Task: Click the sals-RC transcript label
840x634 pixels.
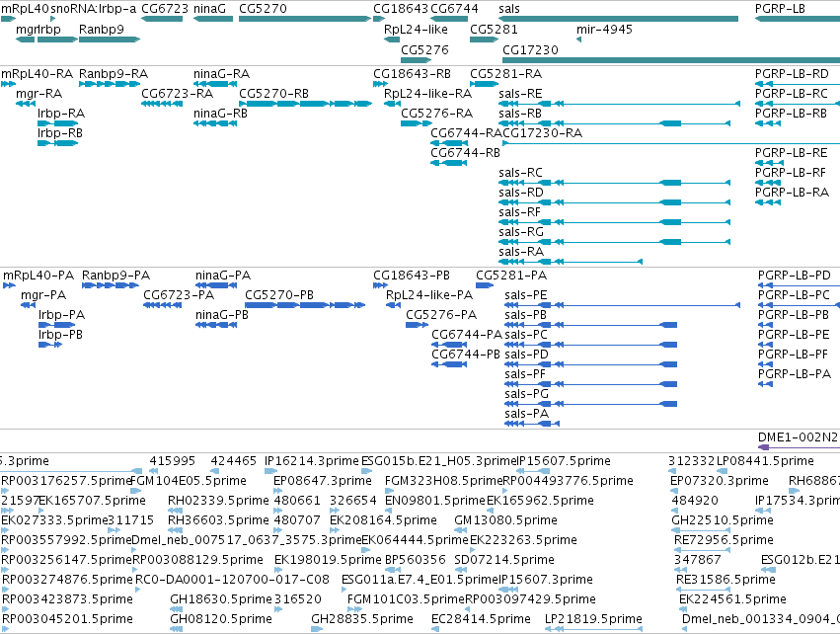Action: point(521,173)
